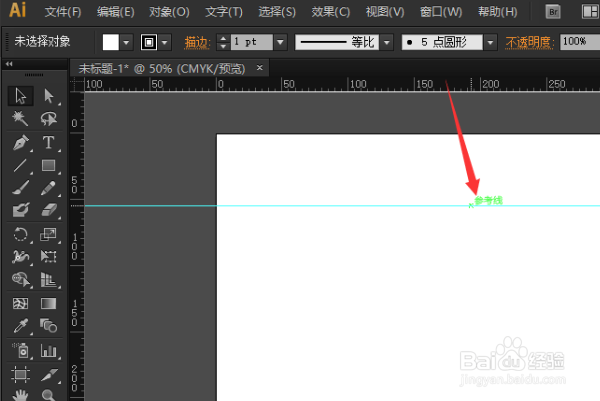The width and height of the screenshot is (600, 401).
Task: Open the 编辑(E) menu
Action: (x=116, y=12)
